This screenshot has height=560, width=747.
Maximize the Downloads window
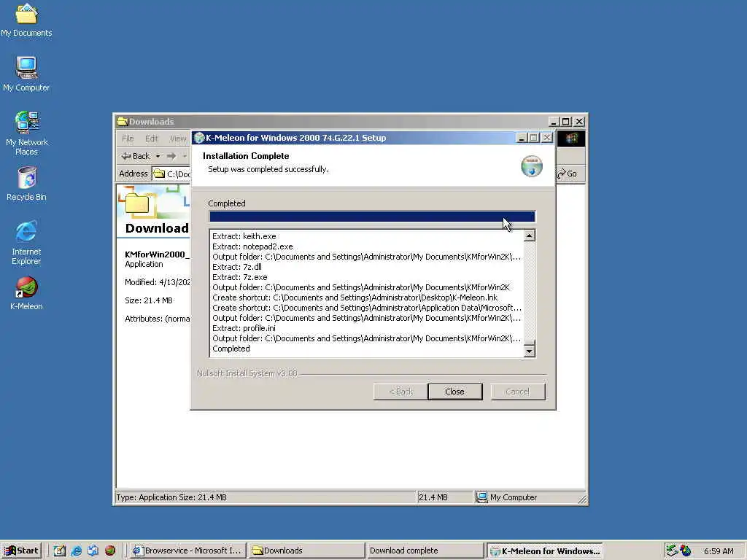coord(565,122)
